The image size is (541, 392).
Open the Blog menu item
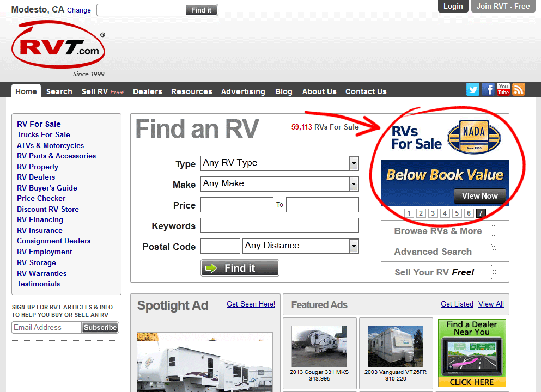[x=284, y=91]
